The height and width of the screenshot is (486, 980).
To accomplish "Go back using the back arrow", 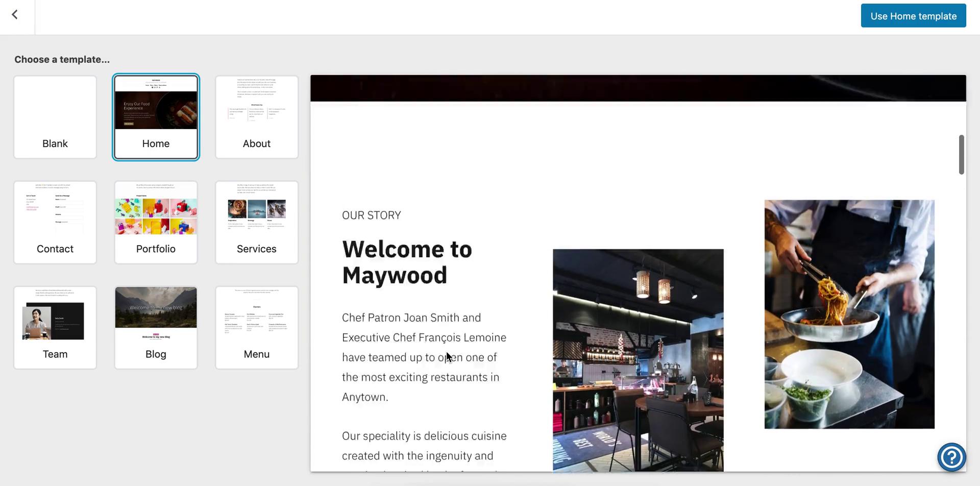I will [x=15, y=14].
